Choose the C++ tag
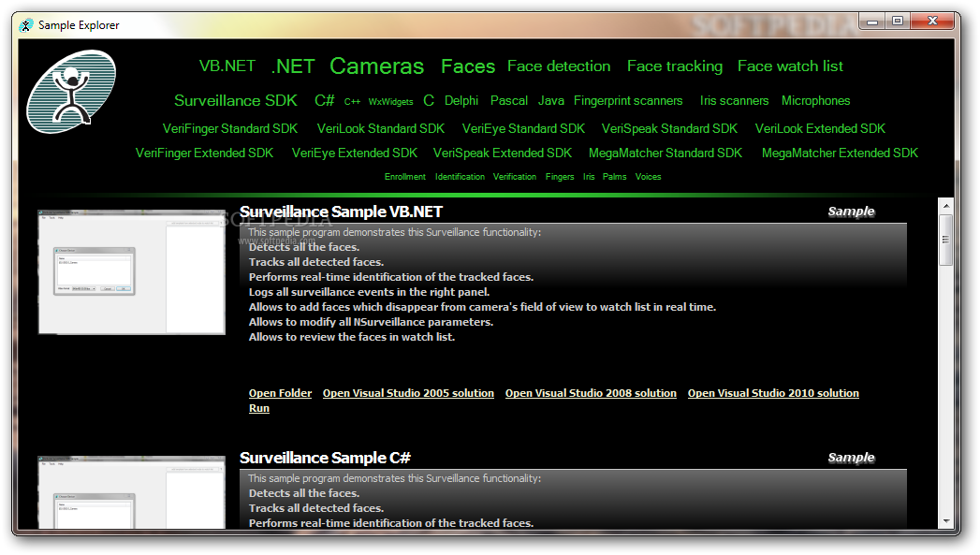 [352, 101]
